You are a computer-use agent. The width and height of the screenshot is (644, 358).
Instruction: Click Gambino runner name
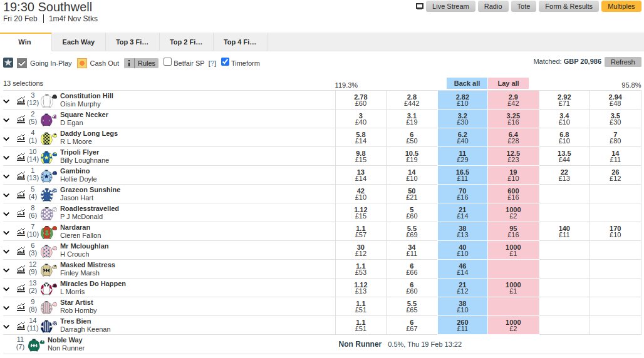click(x=75, y=171)
